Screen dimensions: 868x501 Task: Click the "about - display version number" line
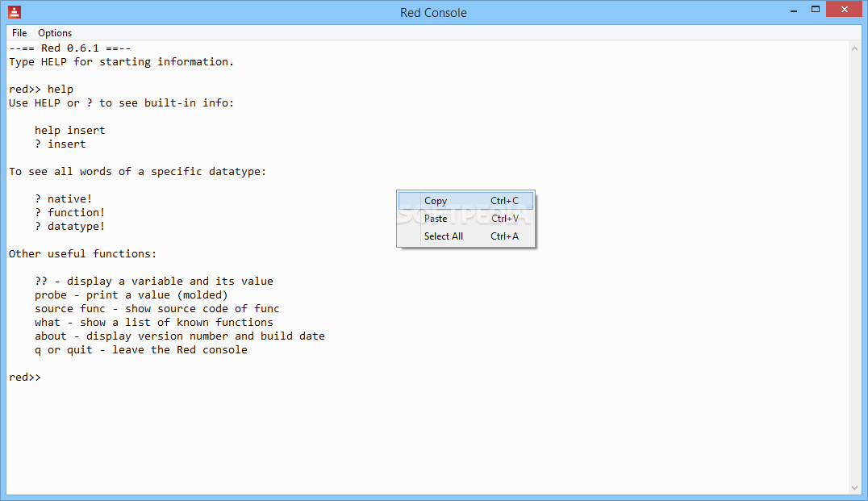coord(180,336)
